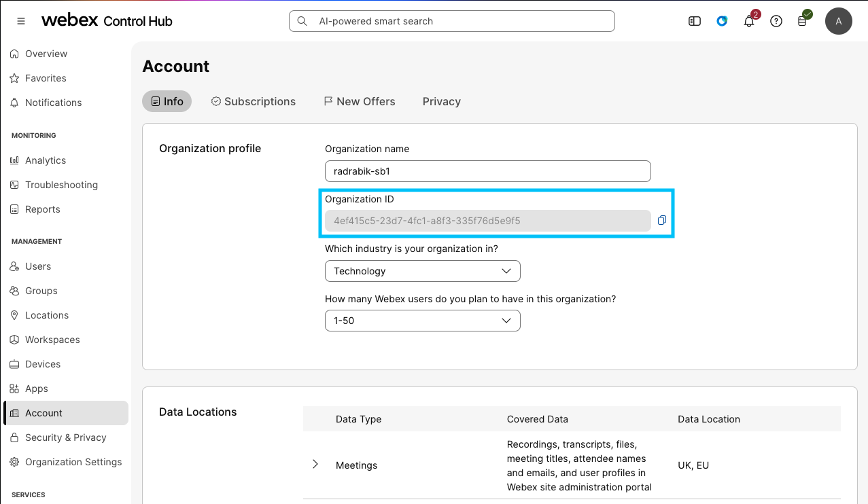This screenshot has width=868, height=504.
Task: Open Security & Privacy in sidebar
Action: [x=66, y=437]
